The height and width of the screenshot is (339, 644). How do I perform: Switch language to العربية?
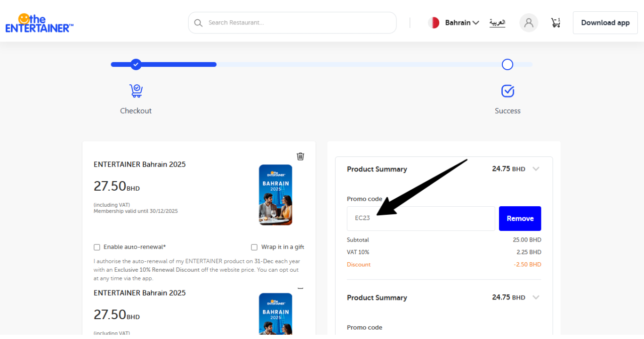click(497, 23)
